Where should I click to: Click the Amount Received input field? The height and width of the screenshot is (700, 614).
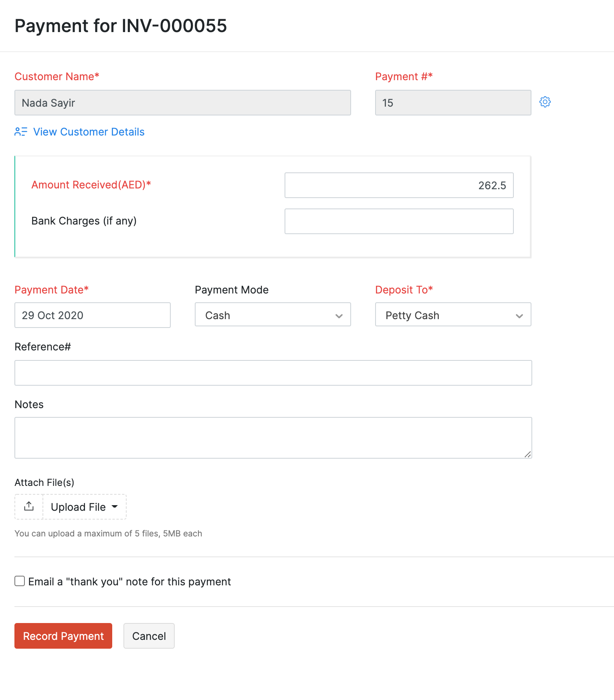click(399, 185)
